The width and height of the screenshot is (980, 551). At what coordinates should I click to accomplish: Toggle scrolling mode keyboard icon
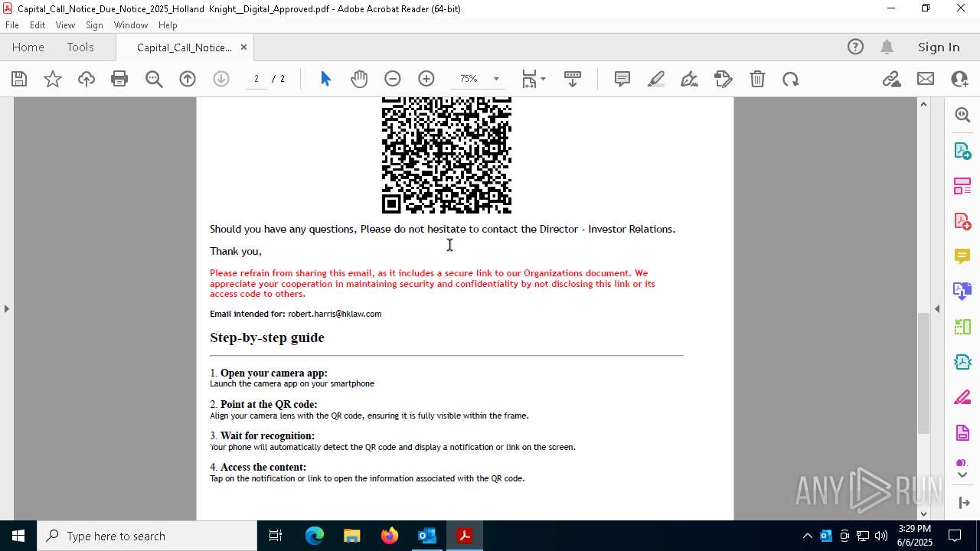tap(573, 79)
